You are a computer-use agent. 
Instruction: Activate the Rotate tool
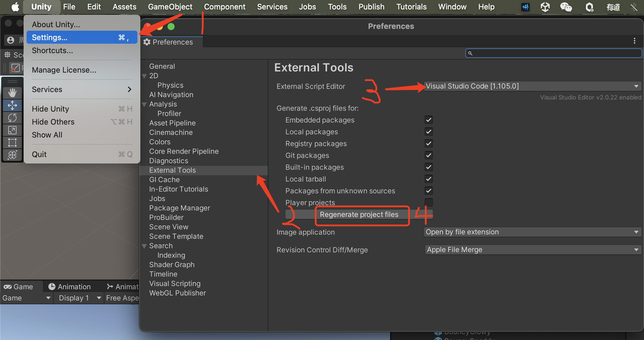(x=13, y=118)
